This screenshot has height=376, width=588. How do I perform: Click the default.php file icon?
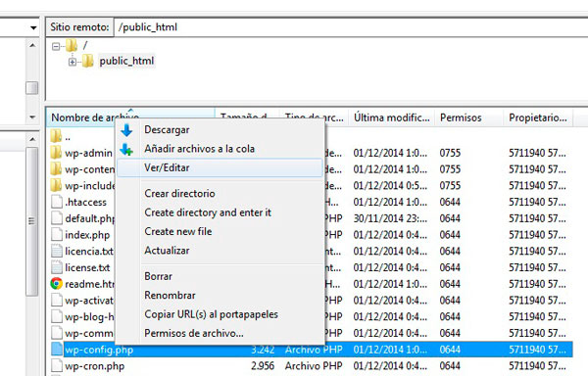point(57,218)
